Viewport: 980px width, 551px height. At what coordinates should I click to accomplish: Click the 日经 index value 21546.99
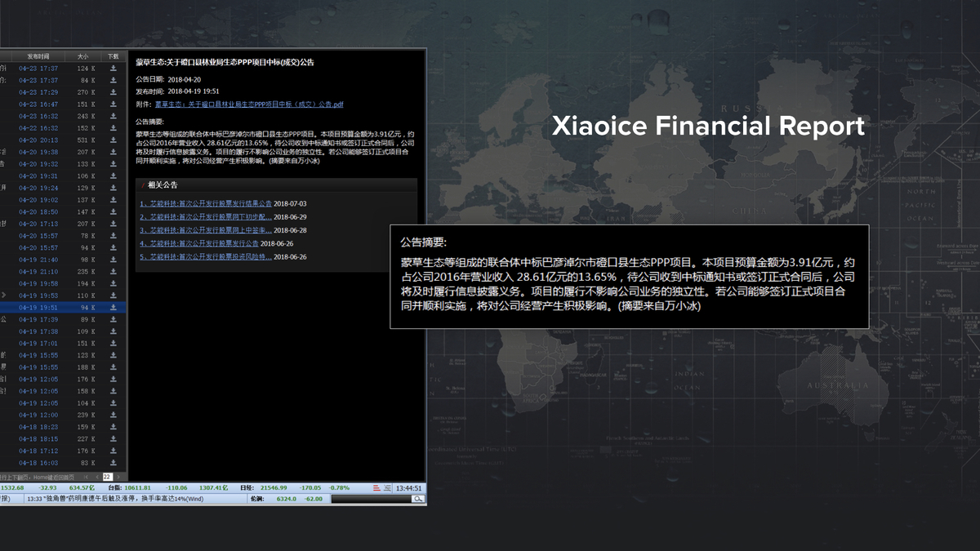tap(272, 487)
